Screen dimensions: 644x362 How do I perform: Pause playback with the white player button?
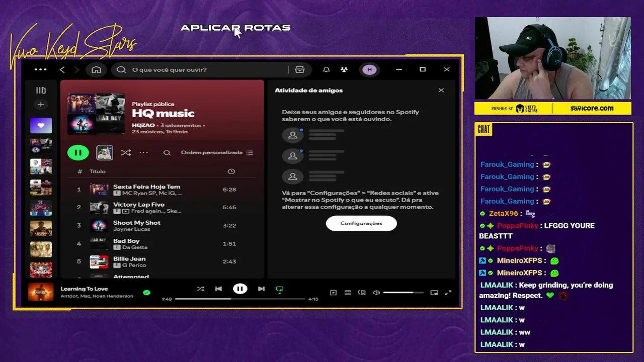point(240,289)
